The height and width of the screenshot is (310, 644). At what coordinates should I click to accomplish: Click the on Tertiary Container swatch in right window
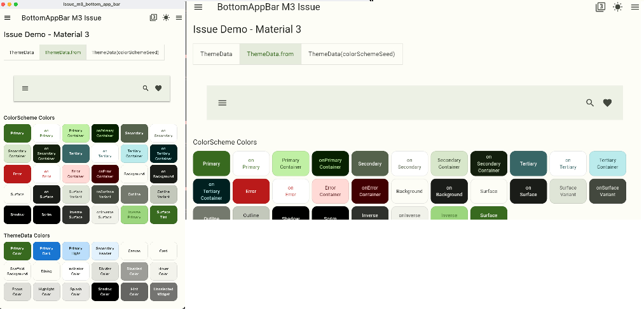point(212,191)
